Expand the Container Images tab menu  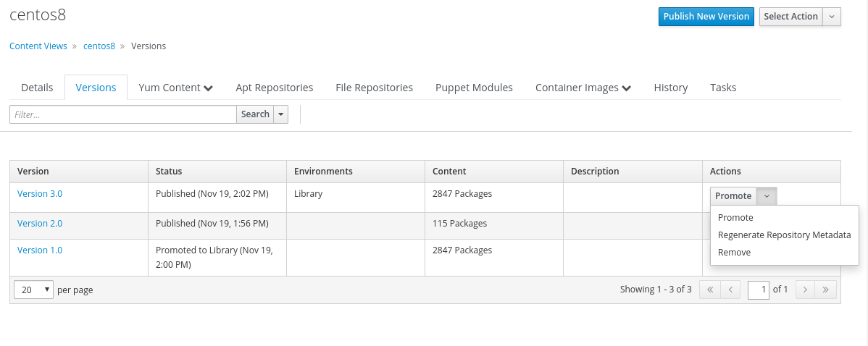pyautogui.click(x=583, y=88)
